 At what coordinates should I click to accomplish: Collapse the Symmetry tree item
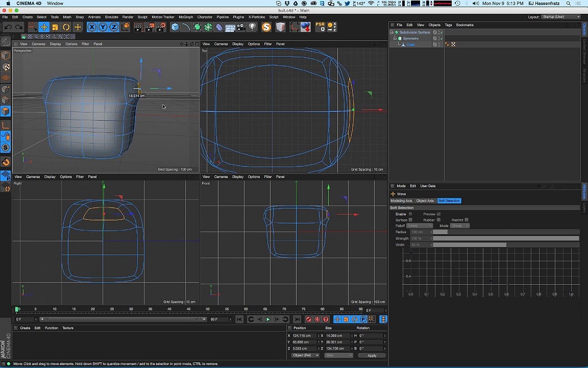tap(395, 38)
